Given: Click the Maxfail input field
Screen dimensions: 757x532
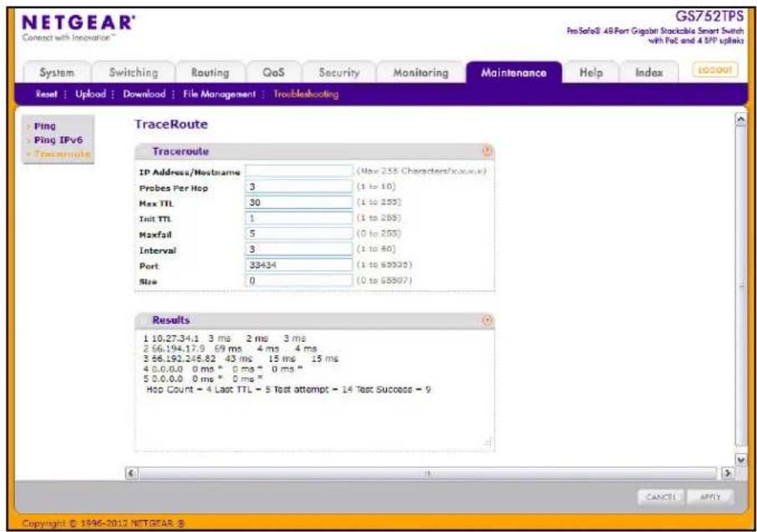Looking at the screenshot, I should pyautogui.click(x=299, y=233).
